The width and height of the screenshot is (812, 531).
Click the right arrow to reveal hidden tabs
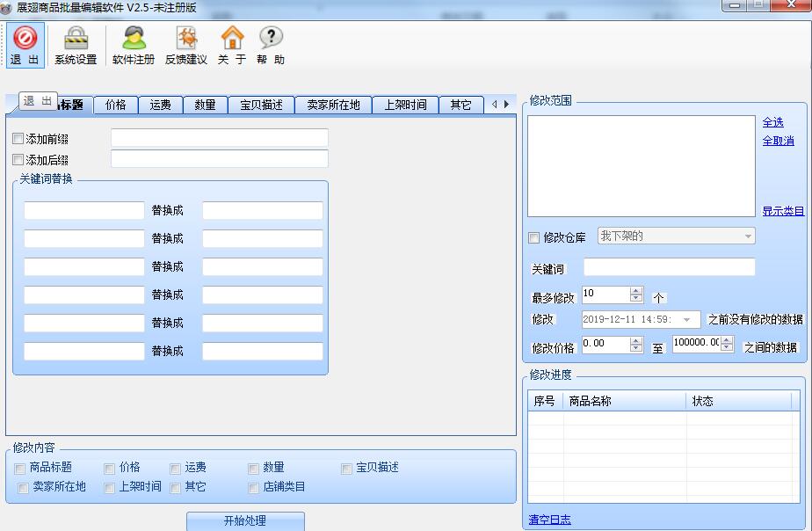[x=506, y=104]
